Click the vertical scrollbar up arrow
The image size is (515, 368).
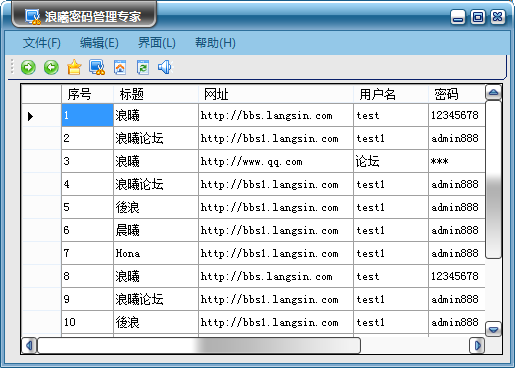pyautogui.click(x=493, y=92)
